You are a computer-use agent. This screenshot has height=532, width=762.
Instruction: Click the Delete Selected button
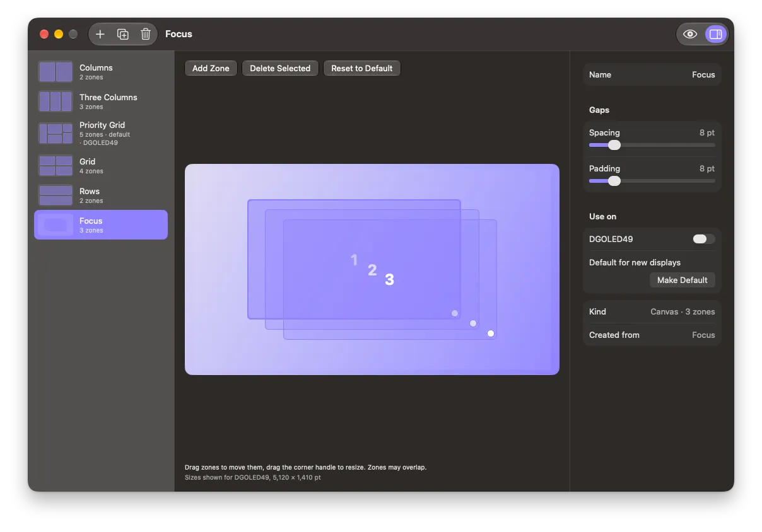click(x=280, y=68)
